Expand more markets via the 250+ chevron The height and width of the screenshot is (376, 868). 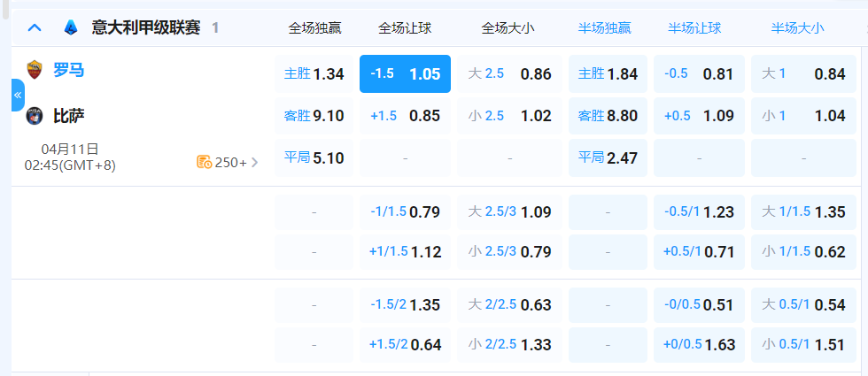255,162
